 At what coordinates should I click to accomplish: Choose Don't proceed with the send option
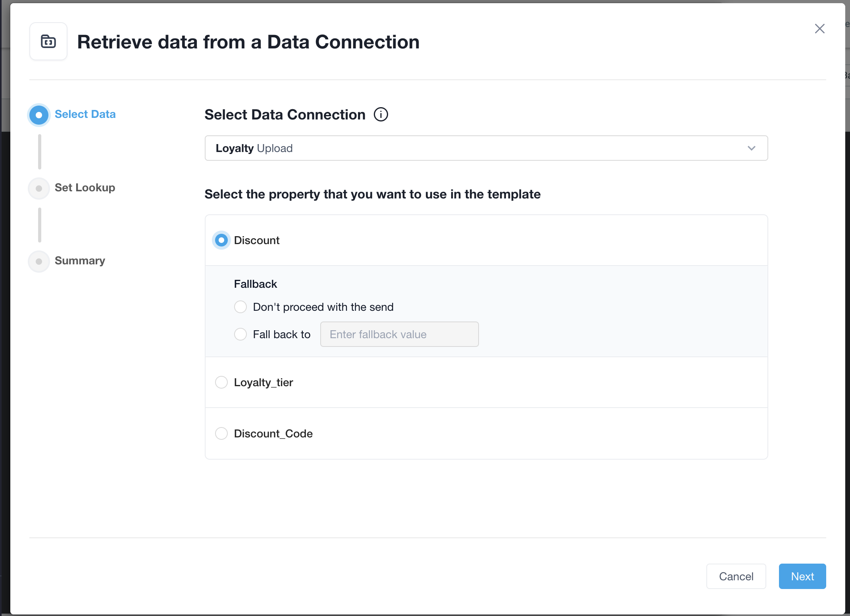coord(240,307)
